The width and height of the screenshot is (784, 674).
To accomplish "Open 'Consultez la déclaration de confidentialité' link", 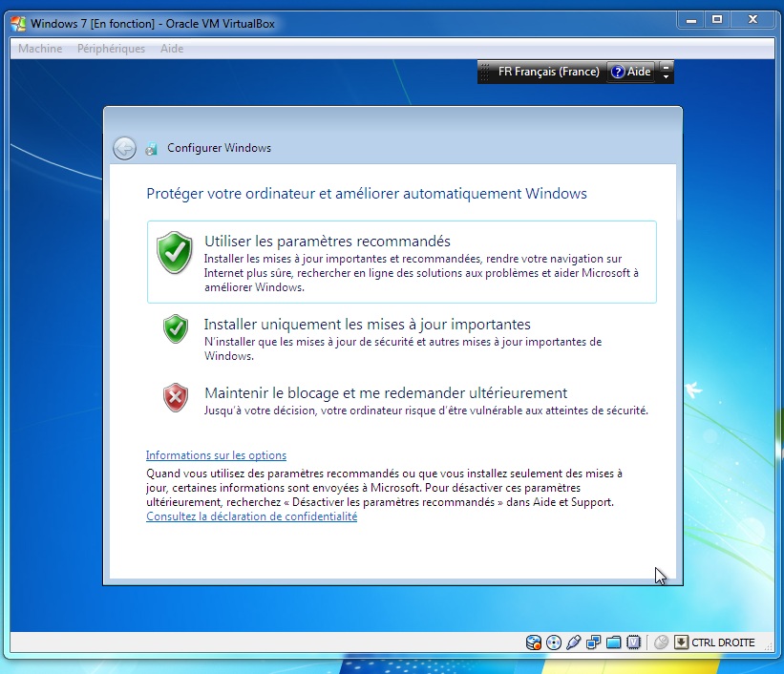I will point(251,516).
